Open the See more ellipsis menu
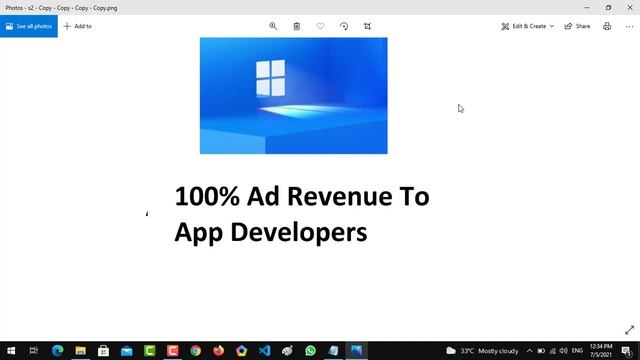This screenshot has height=360, width=640. (x=629, y=26)
